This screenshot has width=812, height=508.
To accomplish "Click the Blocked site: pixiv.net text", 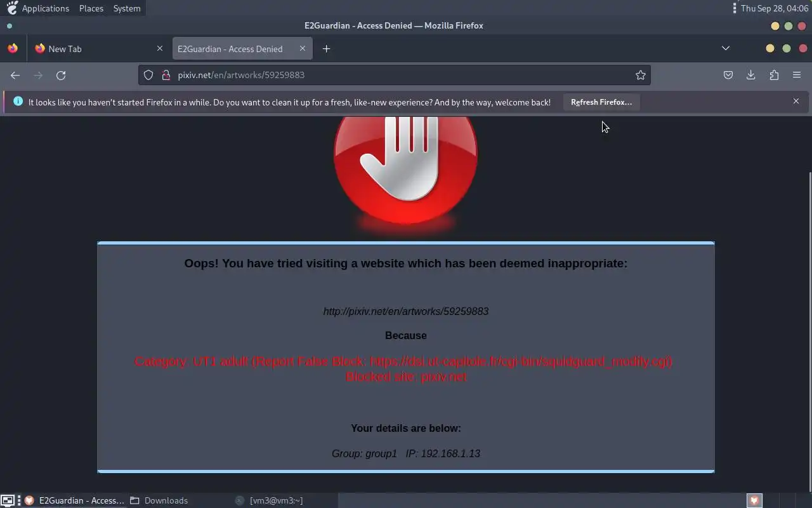I will [406, 377].
